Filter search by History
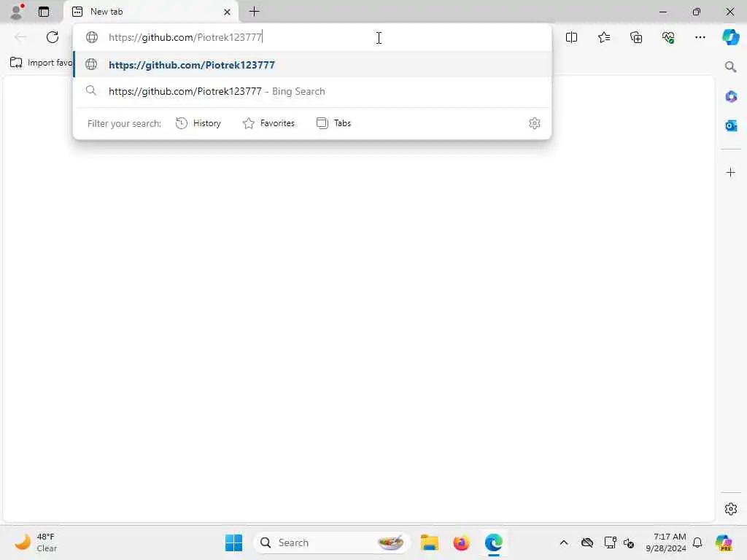Image resolution: width=747 pixels, height=560 pixels. click(198, 123)
